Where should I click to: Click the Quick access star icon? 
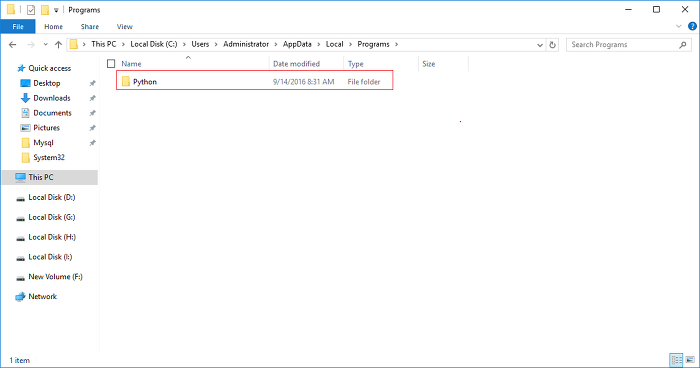tap(21, 68)
